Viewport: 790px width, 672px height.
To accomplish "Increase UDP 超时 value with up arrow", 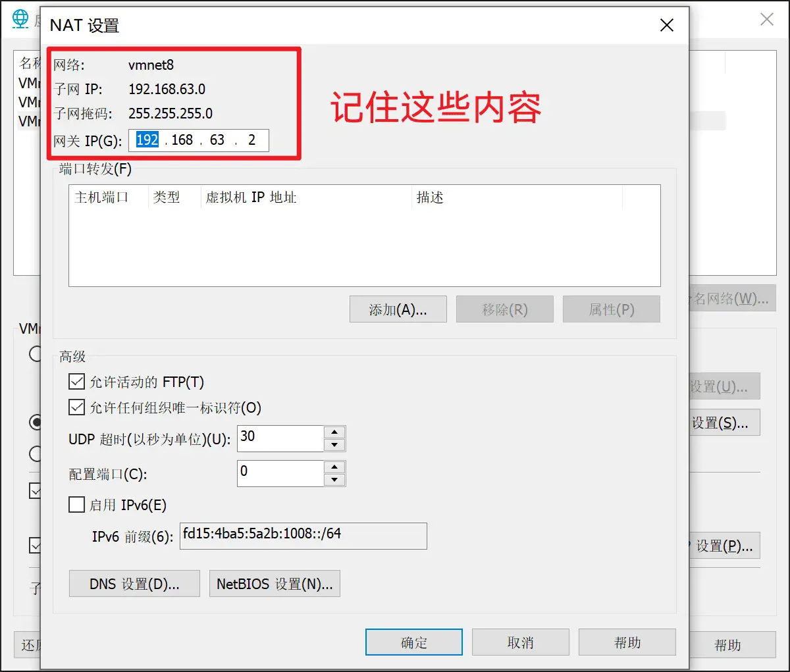I will (334, 432).
